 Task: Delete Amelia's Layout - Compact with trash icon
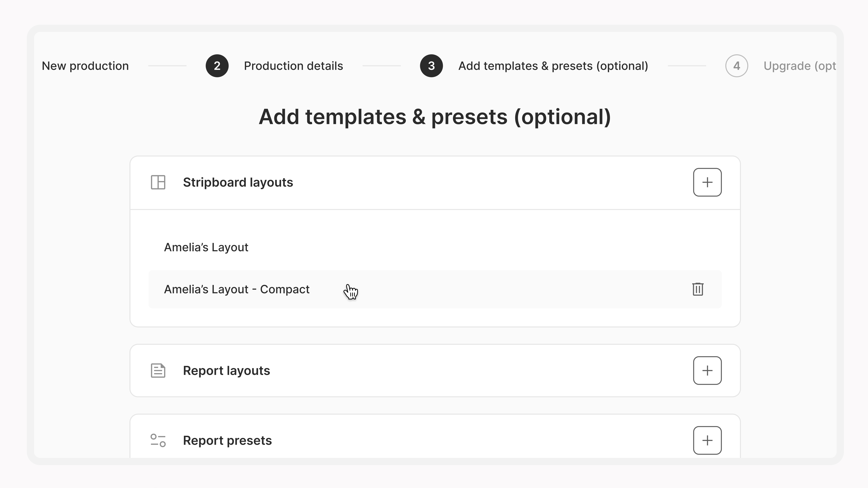coord(698,289)
